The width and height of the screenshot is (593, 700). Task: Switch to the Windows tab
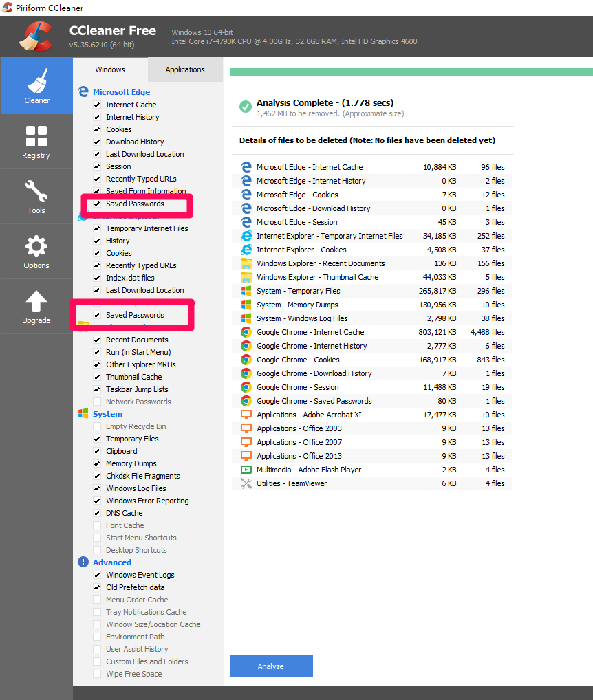click(x=110, y=69)
